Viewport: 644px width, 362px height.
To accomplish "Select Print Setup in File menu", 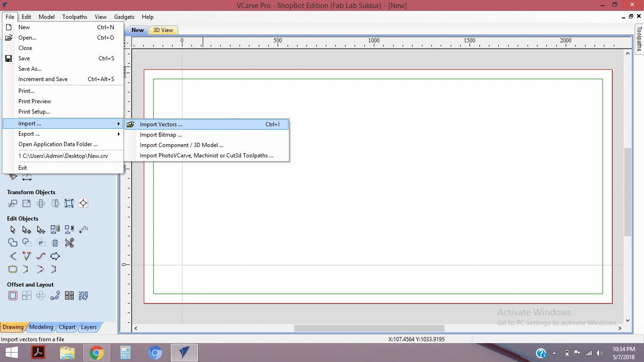I will pos(63,112).
